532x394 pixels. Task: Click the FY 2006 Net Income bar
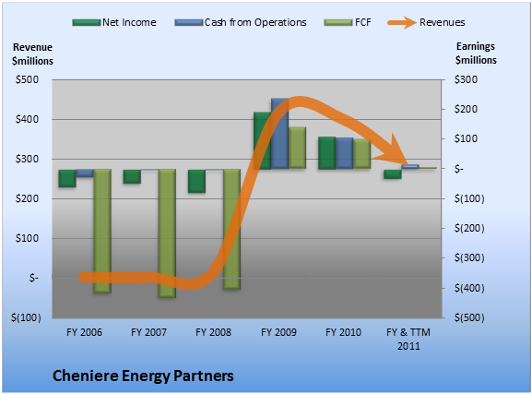click(x=67, y=178)
